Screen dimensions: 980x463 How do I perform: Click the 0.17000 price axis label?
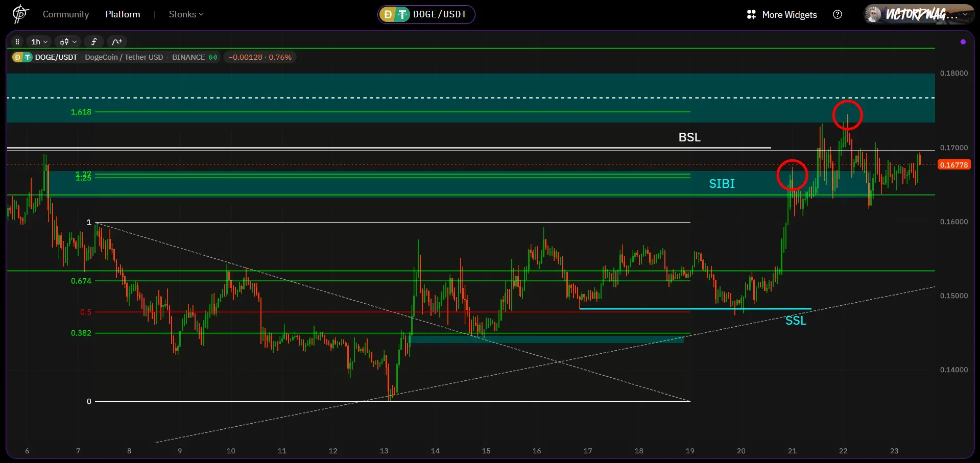pyautogui.click(x=954, y=148)
